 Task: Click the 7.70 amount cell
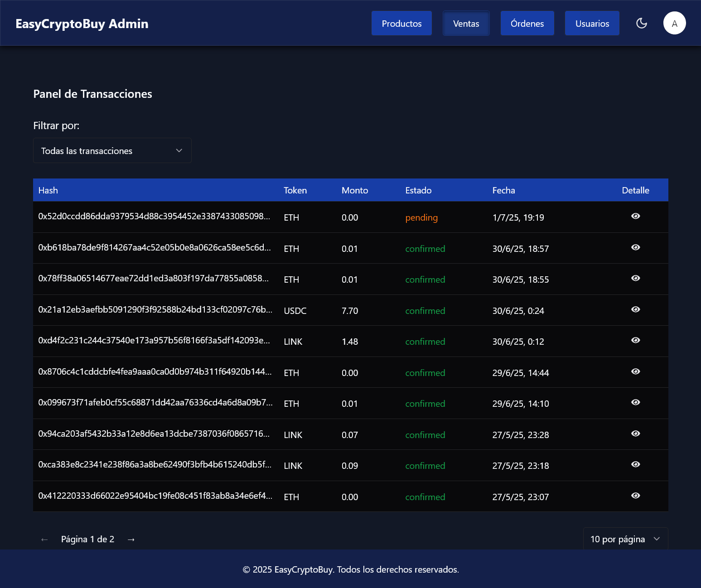[350, 311]
